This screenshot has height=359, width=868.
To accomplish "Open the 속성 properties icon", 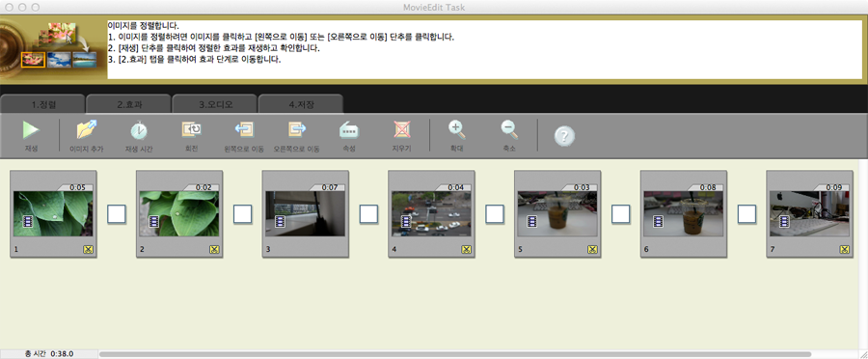I will (349, 130).
